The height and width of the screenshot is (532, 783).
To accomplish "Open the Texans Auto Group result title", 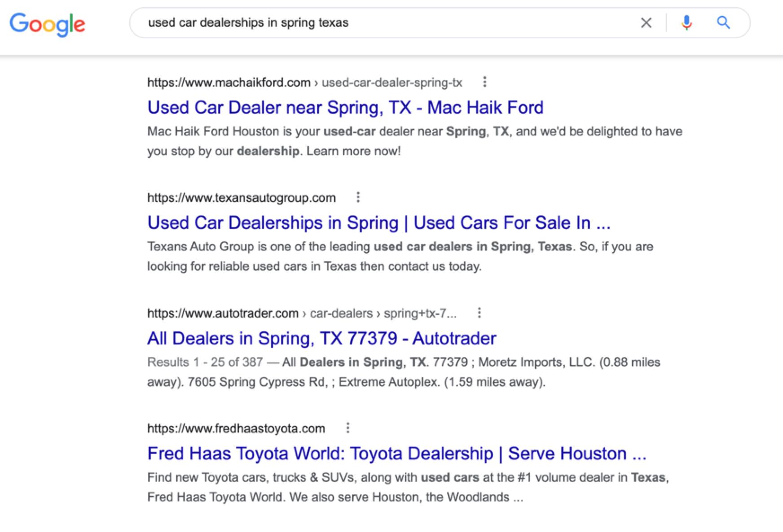I will click(x=378, y=223).
